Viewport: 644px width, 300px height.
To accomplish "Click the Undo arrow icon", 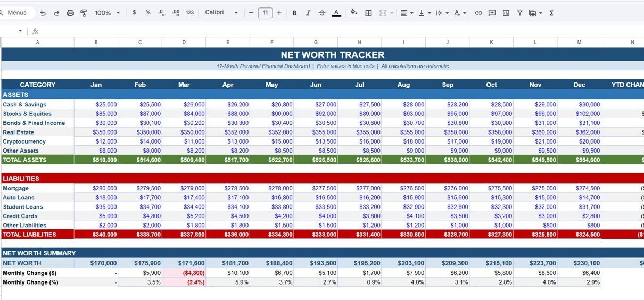I will (x=43, y=13).
